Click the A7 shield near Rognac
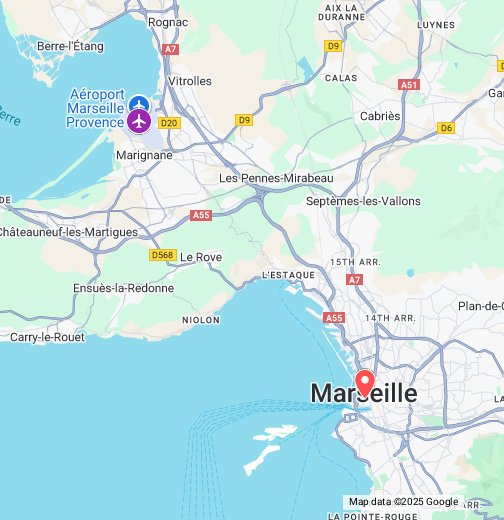This screenshot has height=520, width=504. pos(170,49)
